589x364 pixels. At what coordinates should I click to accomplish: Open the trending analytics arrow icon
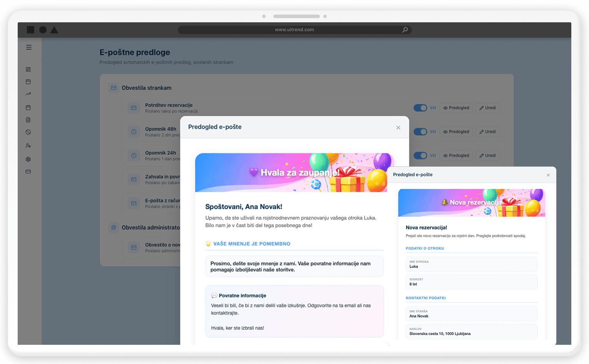pos(28,94)
